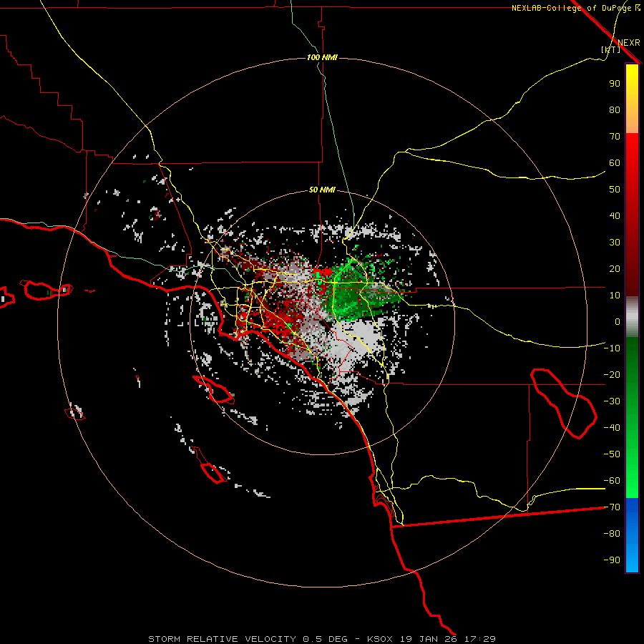
Task: Click the -60 value on velocity scale
Action: (x=612, y=481)
